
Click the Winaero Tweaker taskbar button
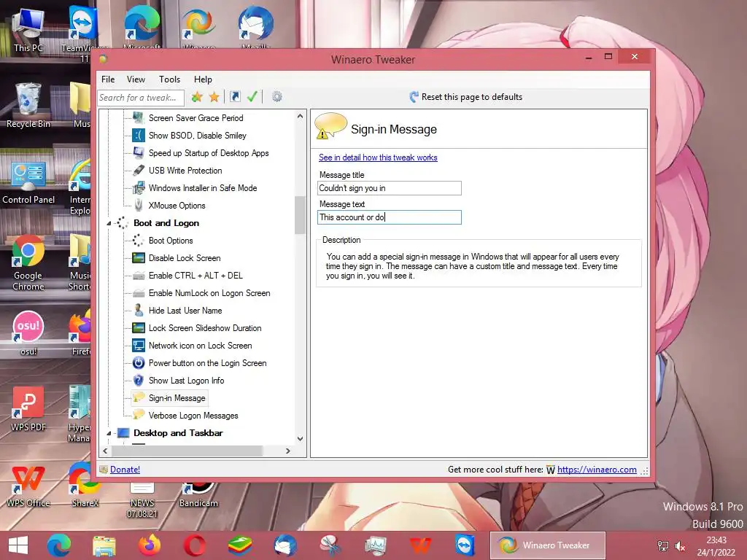click(x=548, y=545)
